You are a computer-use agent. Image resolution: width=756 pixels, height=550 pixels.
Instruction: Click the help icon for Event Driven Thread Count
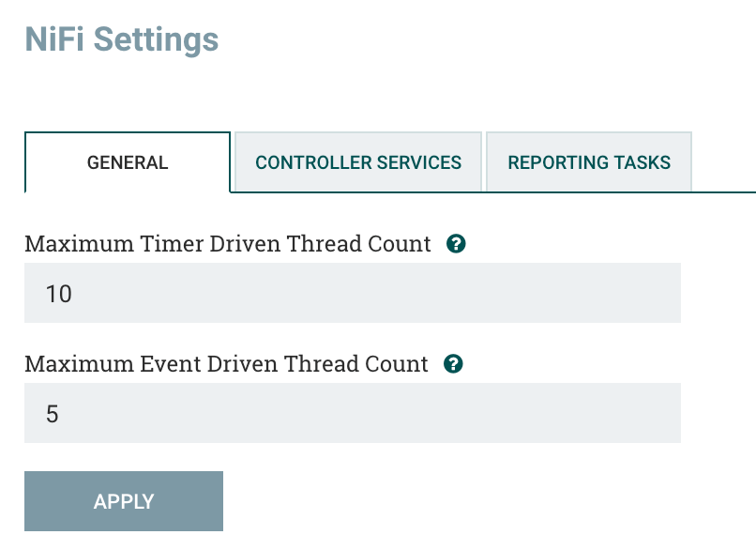tap(454, 364)
